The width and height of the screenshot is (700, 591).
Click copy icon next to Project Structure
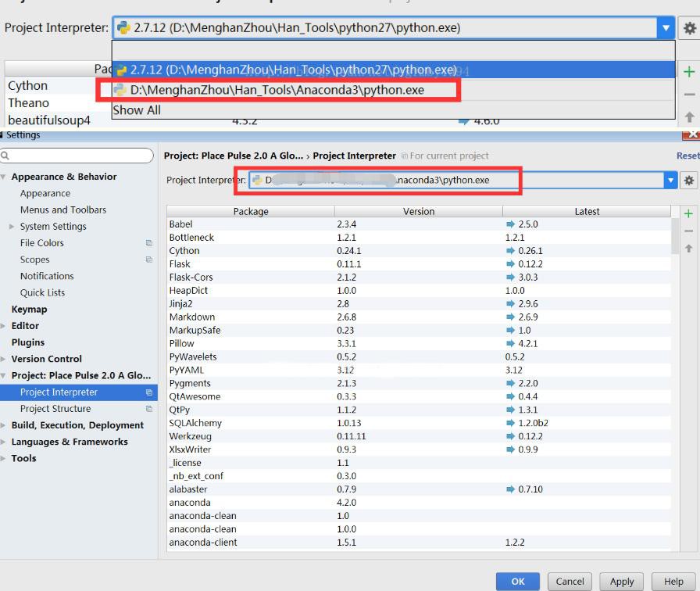point(149,409)
